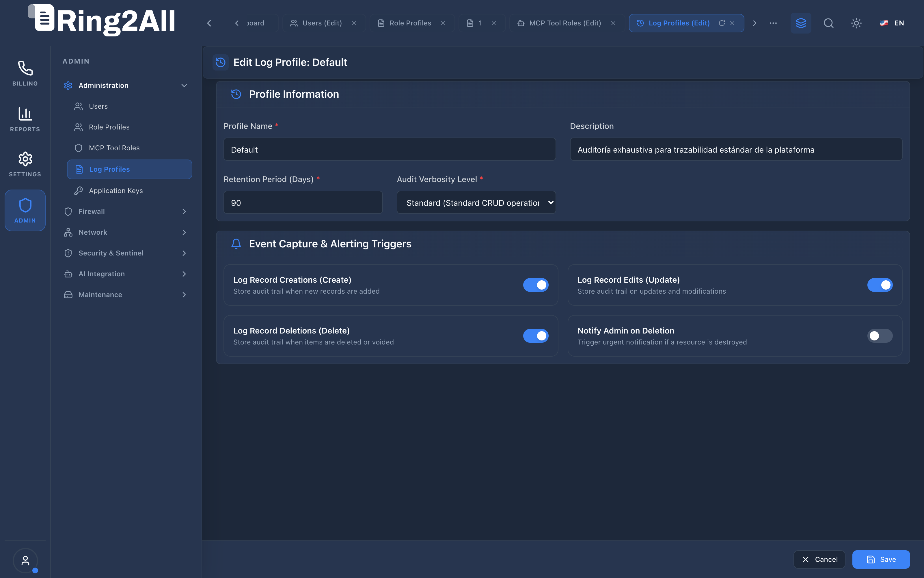Open the Settings gear icon section
This screenshot has height=578, width=924.
coord(25,164)
